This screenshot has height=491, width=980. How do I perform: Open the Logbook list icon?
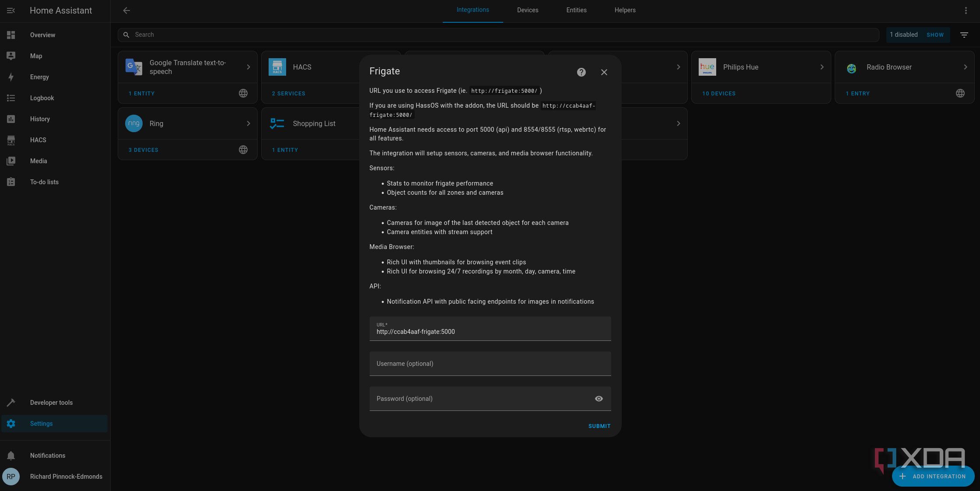[x=11, y=98]
